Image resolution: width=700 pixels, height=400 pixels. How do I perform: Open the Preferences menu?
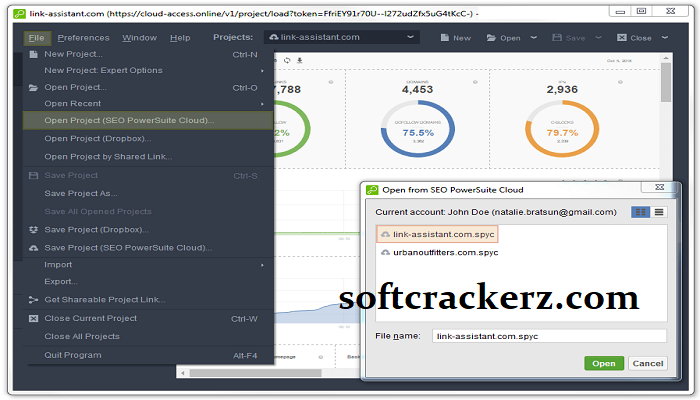pyautogui.click(x=83, y=38)
